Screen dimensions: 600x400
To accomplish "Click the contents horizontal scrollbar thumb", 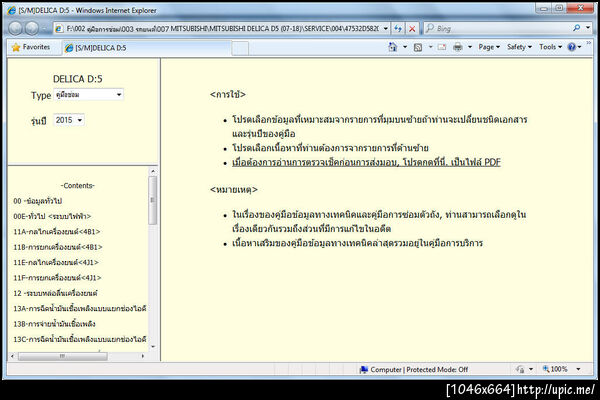I will click(x=63, y=356).
